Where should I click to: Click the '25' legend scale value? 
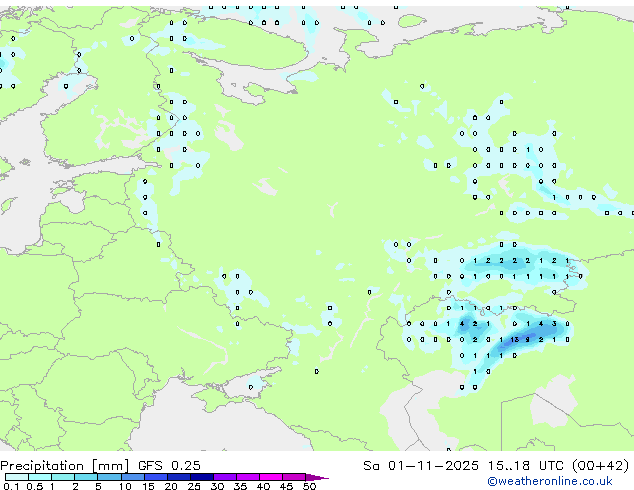click(x=194, y=486)
